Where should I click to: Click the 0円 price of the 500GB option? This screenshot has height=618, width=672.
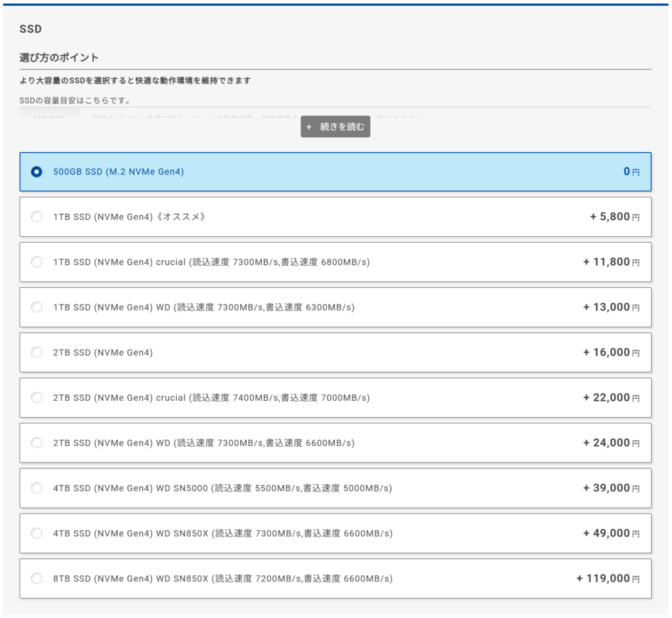[x=631, y=172]
